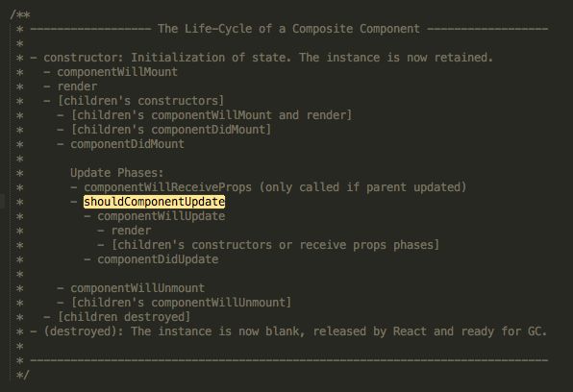Click '[children's componentWillUnmount]' text
Viewport: 573px width, 392px height.
(181, 303)
